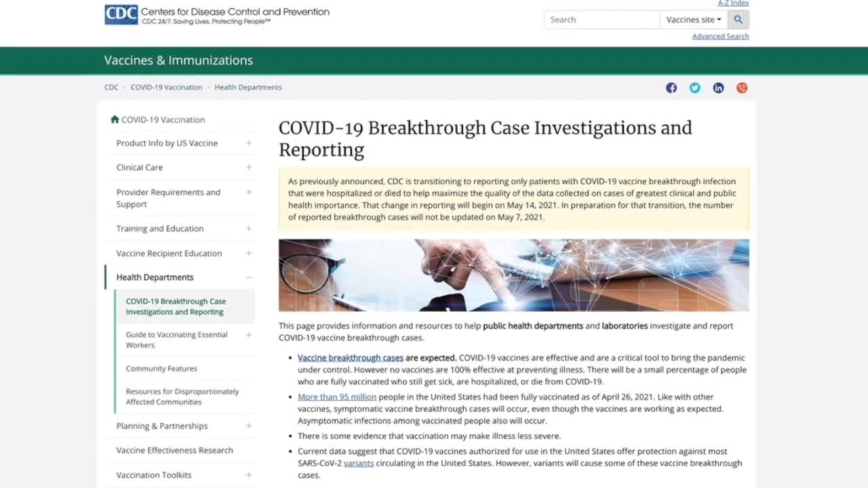Open the A-Z Index link
The width and height of the screenshot is (868, 488).
point(733,3)
